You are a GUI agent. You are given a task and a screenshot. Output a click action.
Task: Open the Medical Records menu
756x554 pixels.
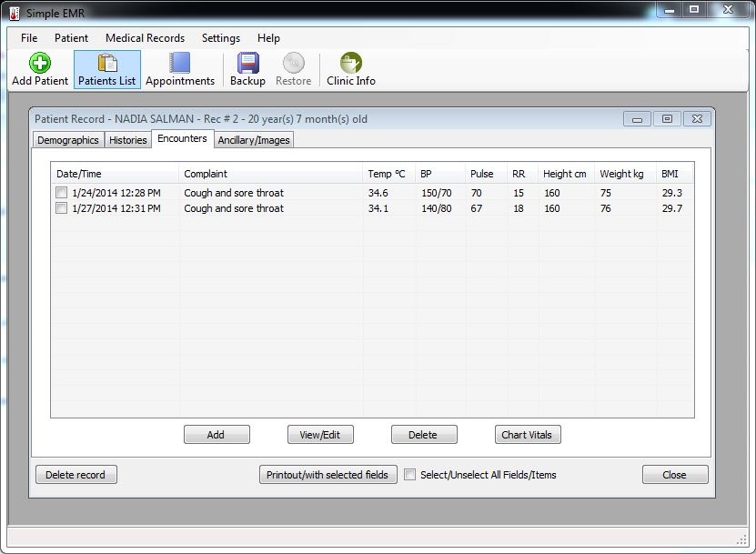[146, 38]
